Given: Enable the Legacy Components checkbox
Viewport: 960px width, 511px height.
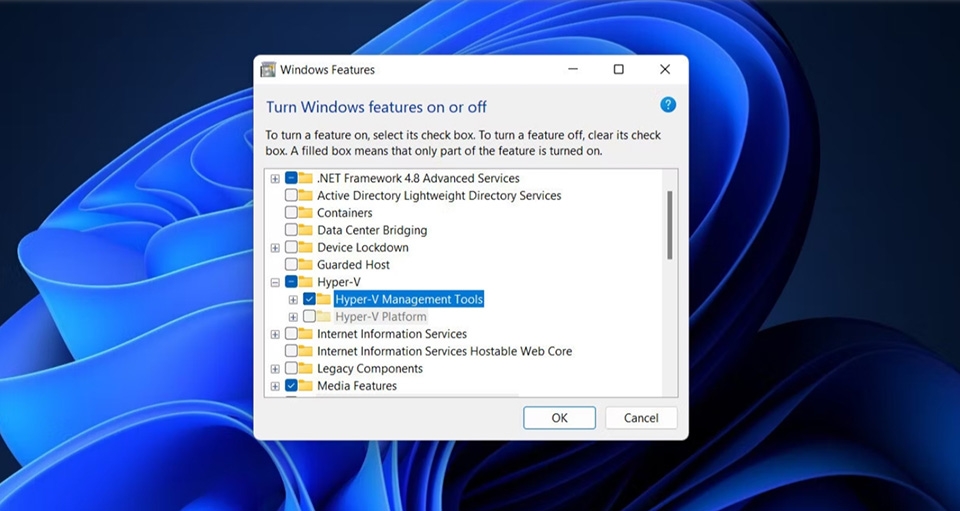Looking at the screenshot, I should pos(291,368).
